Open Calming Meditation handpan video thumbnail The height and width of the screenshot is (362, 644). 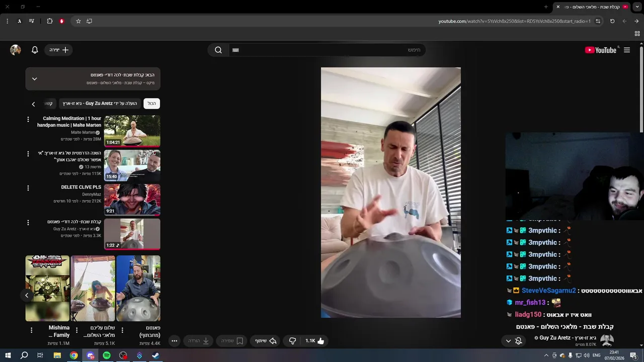click(x=132, y=131)
